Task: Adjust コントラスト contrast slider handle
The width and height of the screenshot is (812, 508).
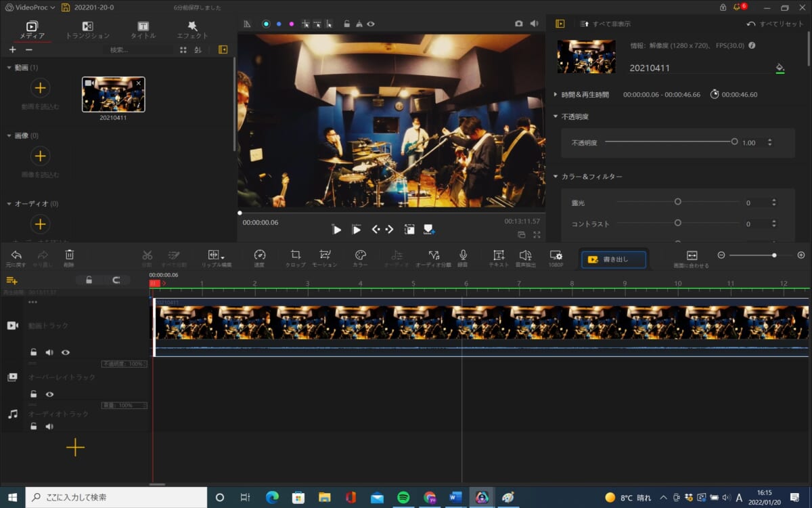Action: (x=677, y=223)
